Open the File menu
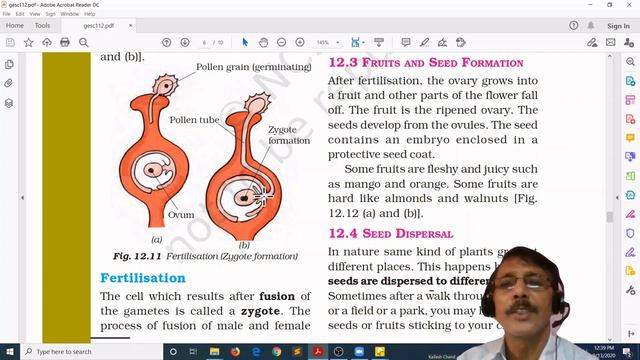This screenshot has width=640, height=360. point(6,14)
